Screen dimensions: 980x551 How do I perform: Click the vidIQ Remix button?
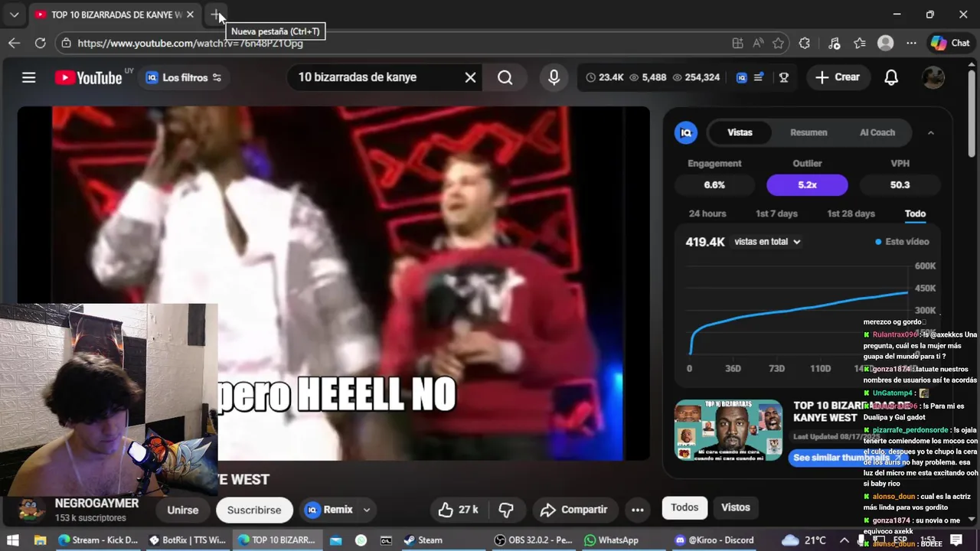pos(329,510)
